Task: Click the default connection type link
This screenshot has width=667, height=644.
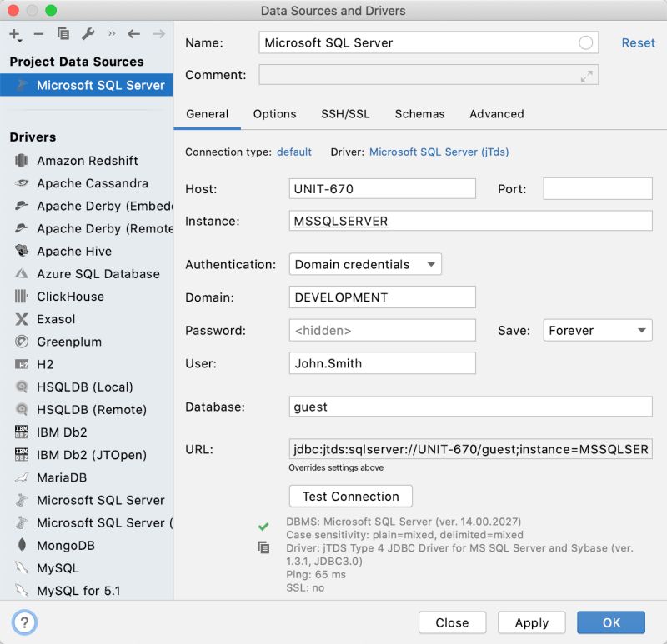Action: click(296, 152)
